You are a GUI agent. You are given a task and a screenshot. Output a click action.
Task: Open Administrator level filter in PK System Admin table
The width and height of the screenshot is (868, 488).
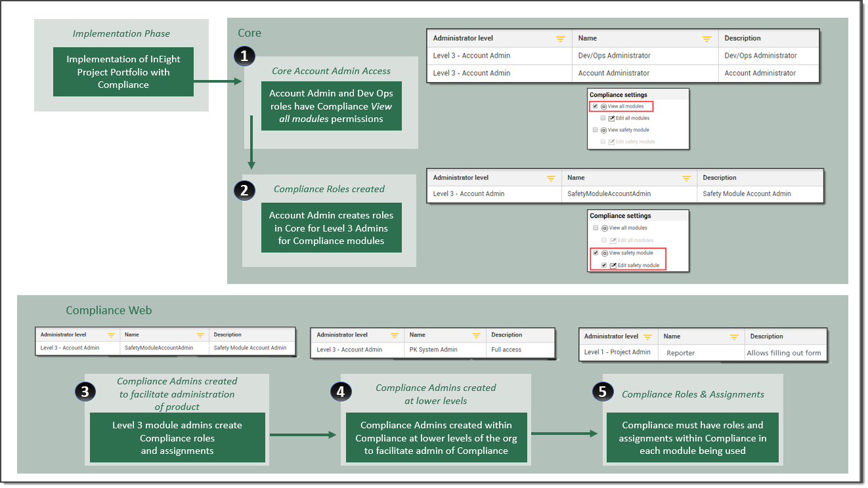point(394,335)
